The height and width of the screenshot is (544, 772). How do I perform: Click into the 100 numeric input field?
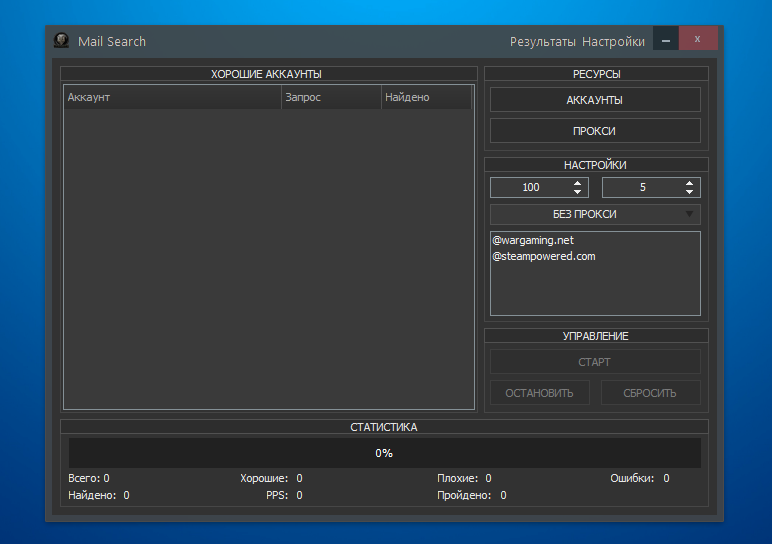coord(530,188)
